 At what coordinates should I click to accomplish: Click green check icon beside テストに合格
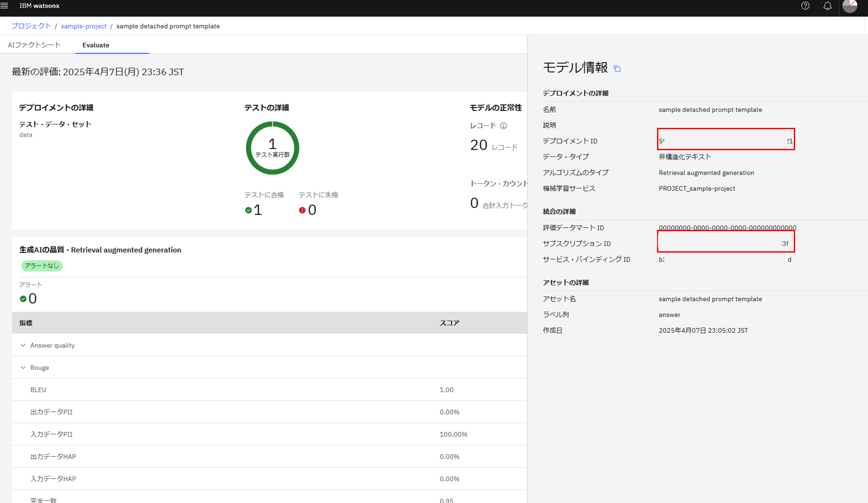249,210
